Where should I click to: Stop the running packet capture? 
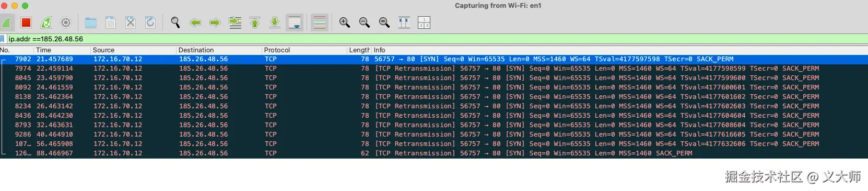tap(26, 23)
